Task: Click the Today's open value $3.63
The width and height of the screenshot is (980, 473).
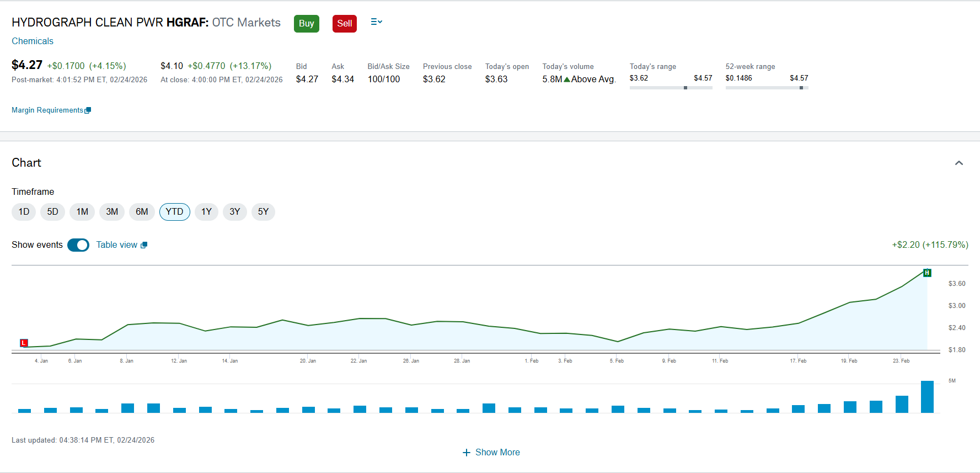Action: coord(496,79)
